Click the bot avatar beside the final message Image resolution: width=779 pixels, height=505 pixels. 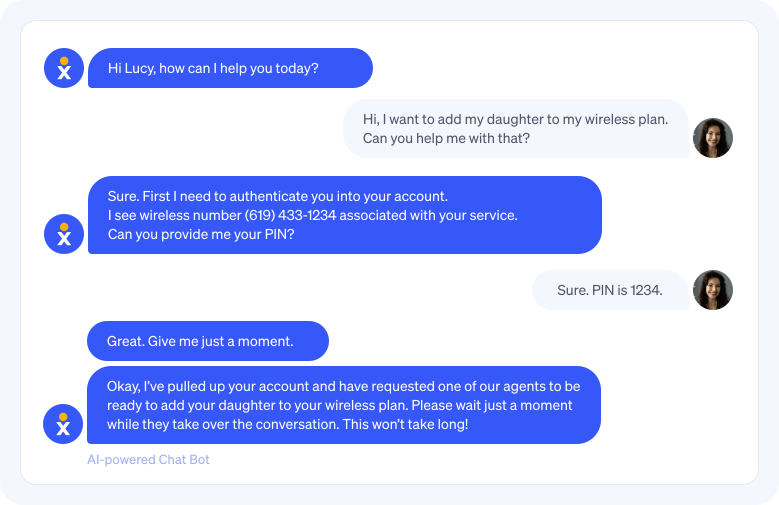pos(64,424)
